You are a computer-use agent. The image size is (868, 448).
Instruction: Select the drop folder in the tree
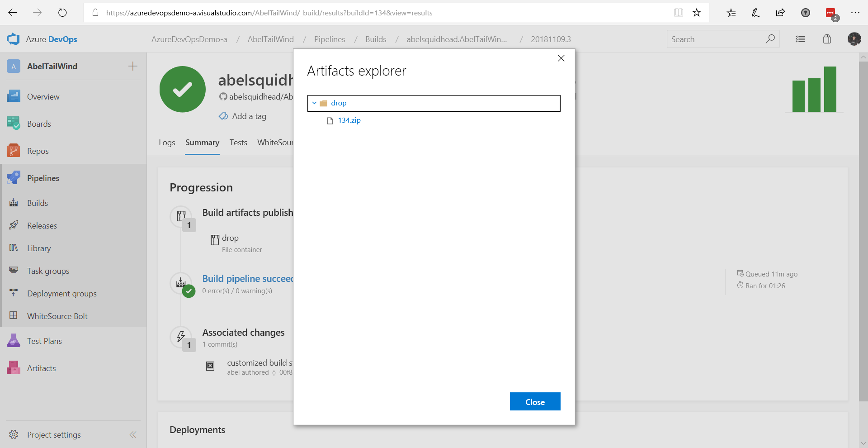tap(434, 103)
